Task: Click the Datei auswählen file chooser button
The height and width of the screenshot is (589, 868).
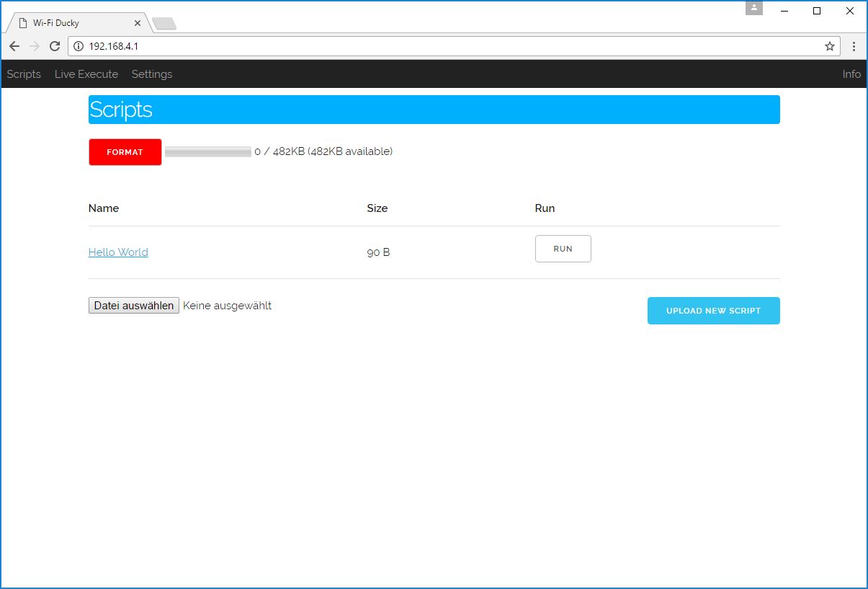Action: [x=134, y=306]
